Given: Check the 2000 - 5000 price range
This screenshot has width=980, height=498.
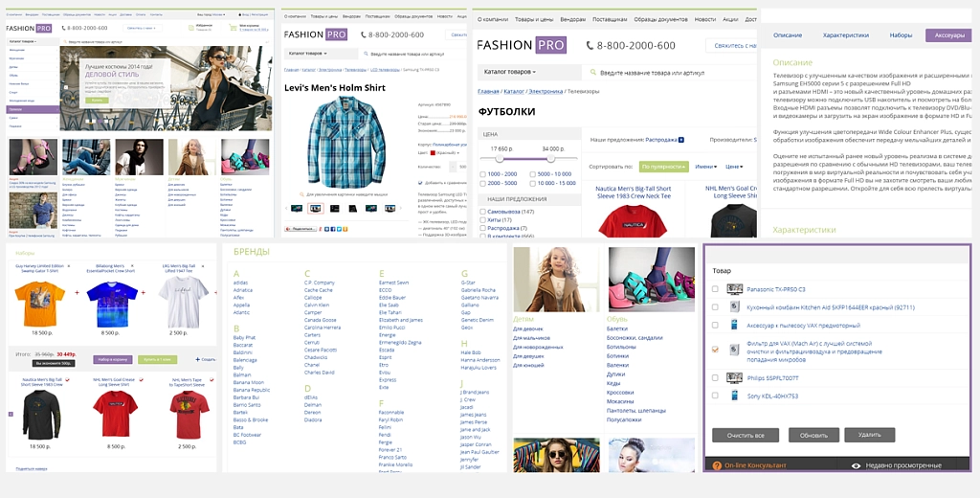Looking at the screenshot, I should (x=483, y=183).
